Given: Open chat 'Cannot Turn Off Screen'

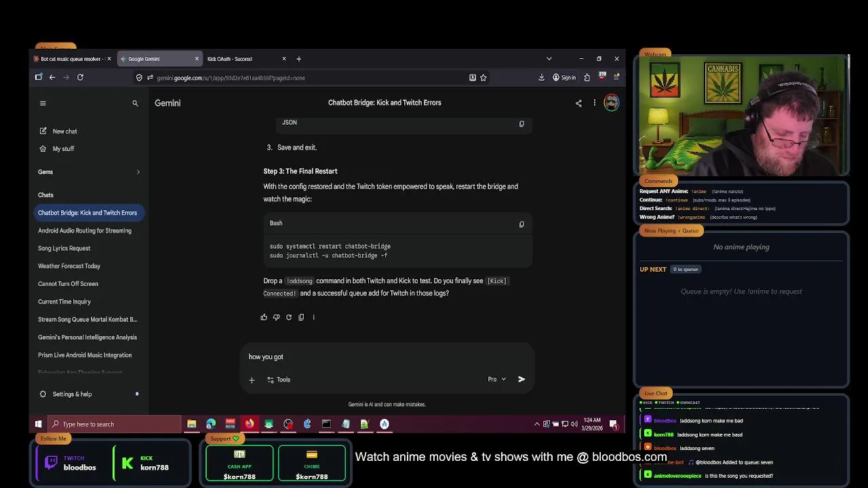Looking at the screenshot, I should coord(68,284).
